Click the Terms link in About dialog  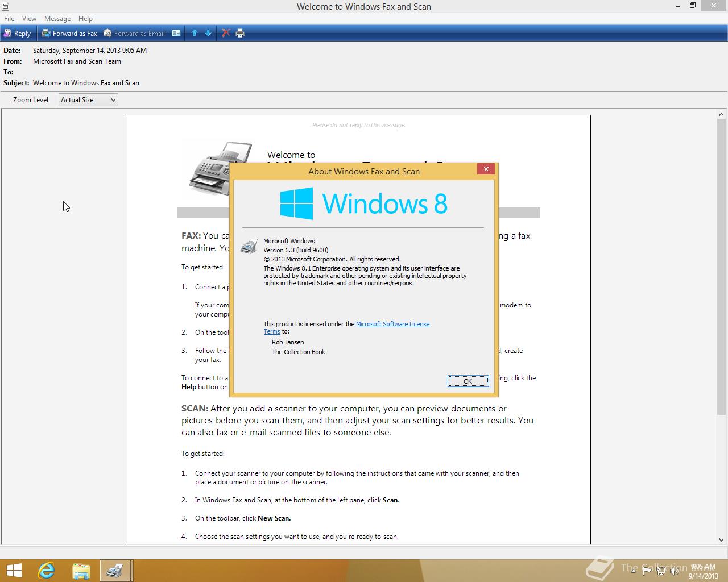pyautogui.click(x=272, y=332)
